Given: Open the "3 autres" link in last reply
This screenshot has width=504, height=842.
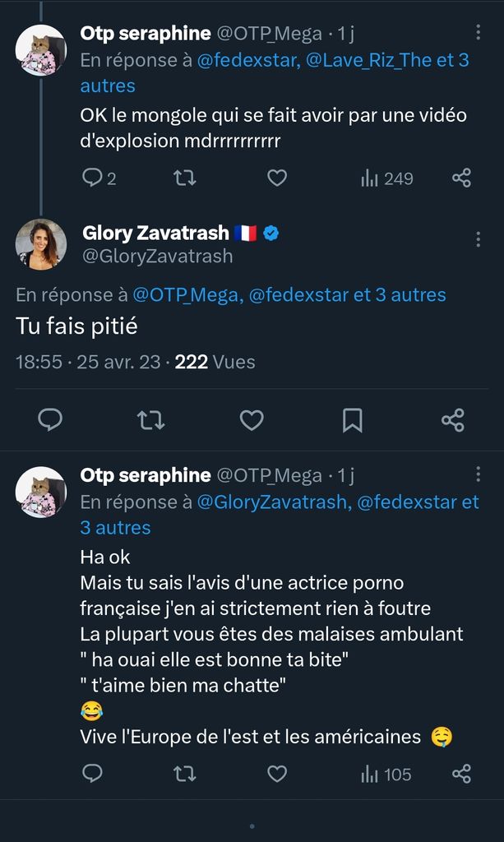Looking at the screenshot, I should pos(115,528).
